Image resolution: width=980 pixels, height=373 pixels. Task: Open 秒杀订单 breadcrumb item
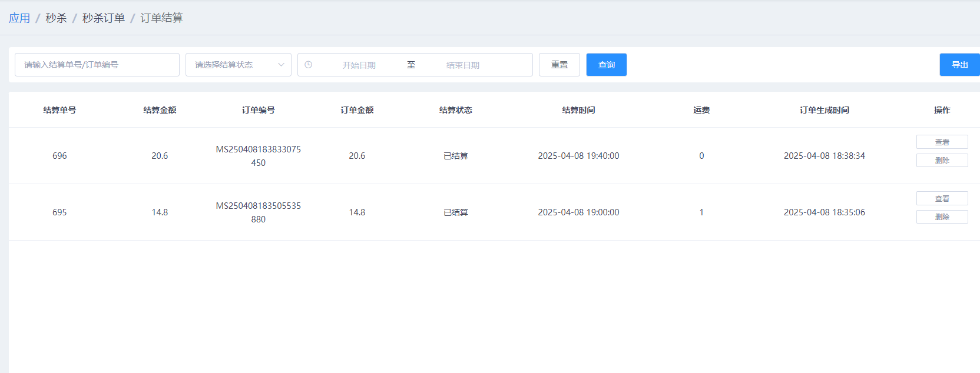pos(104,18)
